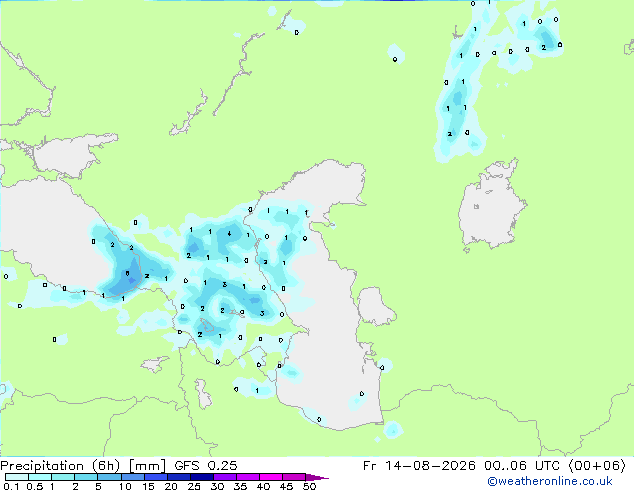Select the 30 mm legend color swatch
Screen dimensions: 634x490
(x=224, y=477)
